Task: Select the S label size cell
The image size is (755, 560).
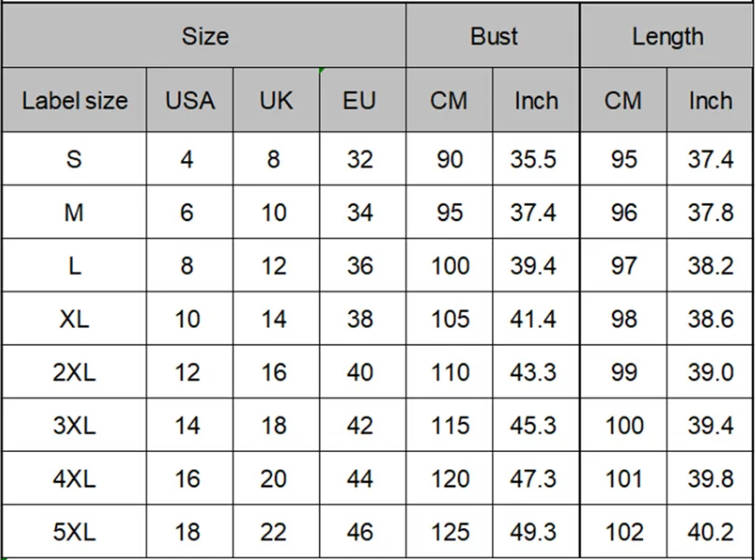Action: pyautogui.click(x=75, y=159)
